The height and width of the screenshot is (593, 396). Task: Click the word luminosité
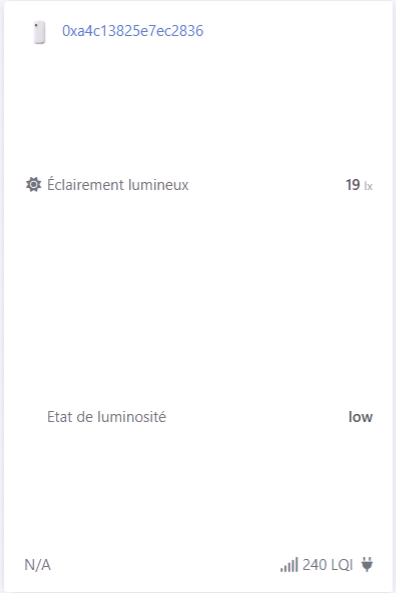pos(132,417)
